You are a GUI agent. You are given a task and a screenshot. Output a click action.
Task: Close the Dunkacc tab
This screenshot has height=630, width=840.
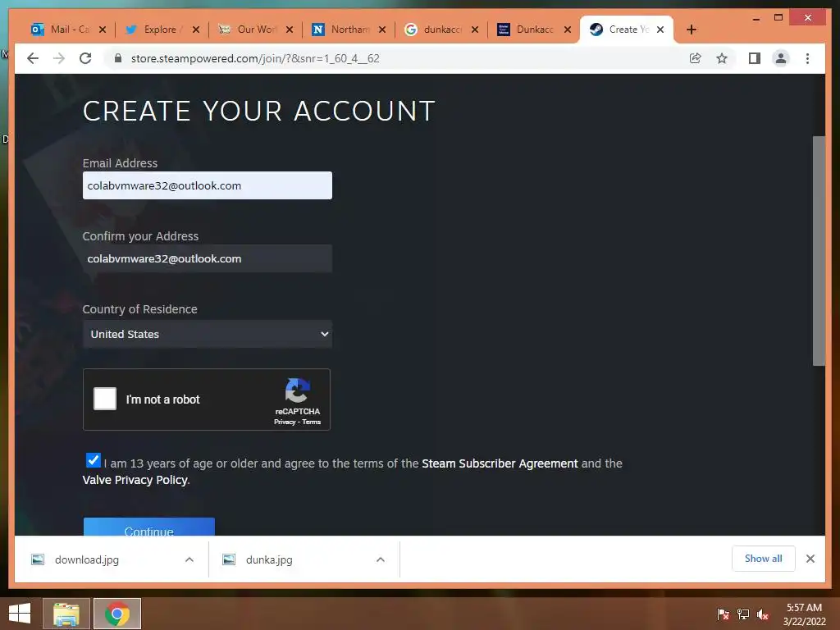[568, 30]
